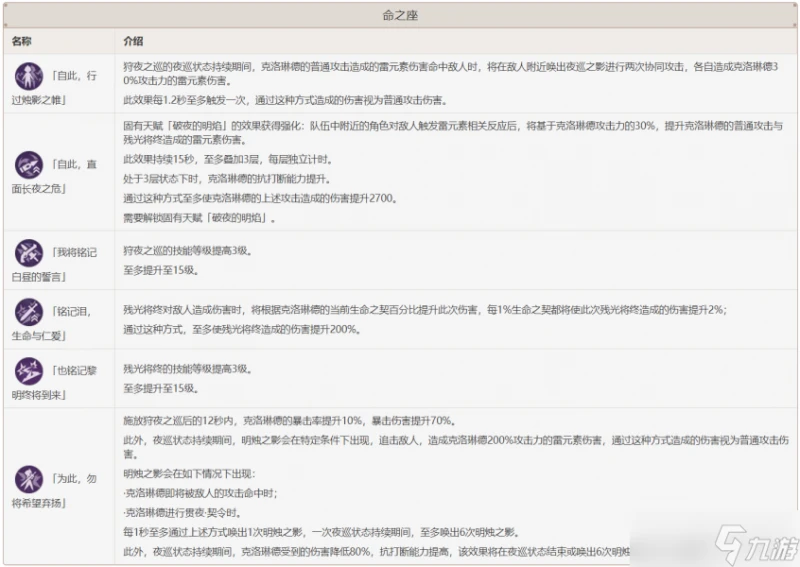The image size is (800, 567).
Task: Click the line 残光将终的技能等级提高3级
Action: coord(188,368)
